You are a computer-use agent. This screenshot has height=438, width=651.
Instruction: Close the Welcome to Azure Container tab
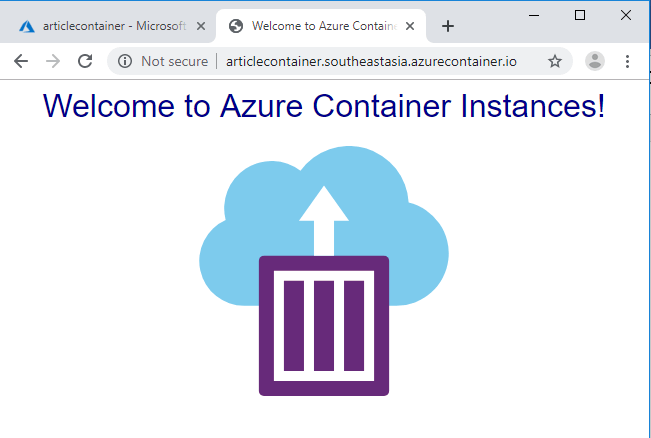pos(410,26)
